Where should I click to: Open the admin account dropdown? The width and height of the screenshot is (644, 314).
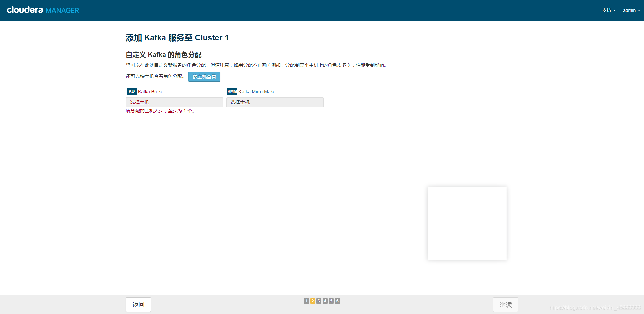[631, 10]
